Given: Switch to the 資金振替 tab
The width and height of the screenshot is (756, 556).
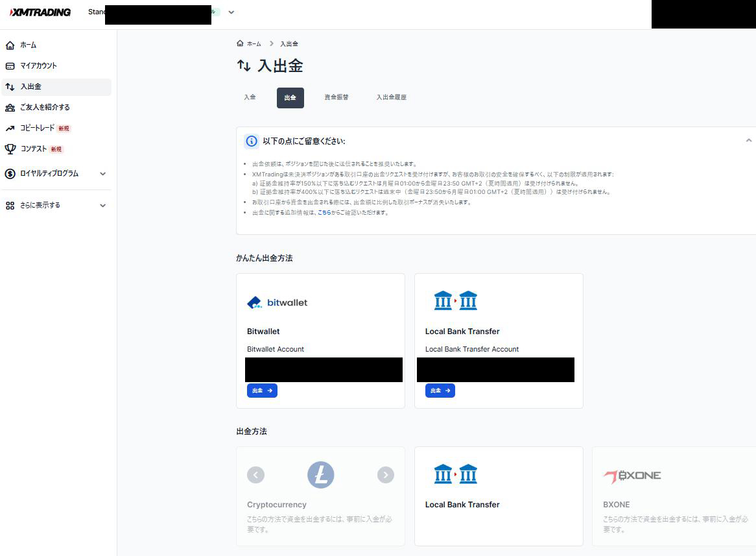Looking at the screenshot, I should tap(337, 97).
